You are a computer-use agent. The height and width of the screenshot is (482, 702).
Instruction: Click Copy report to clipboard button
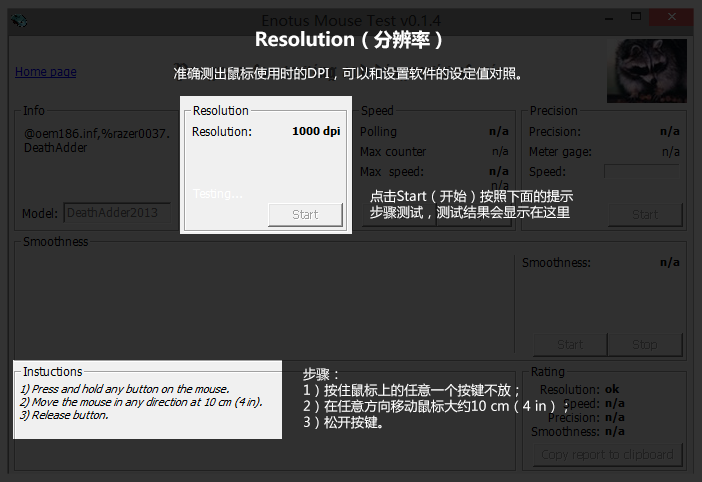[x=607, y=455]
